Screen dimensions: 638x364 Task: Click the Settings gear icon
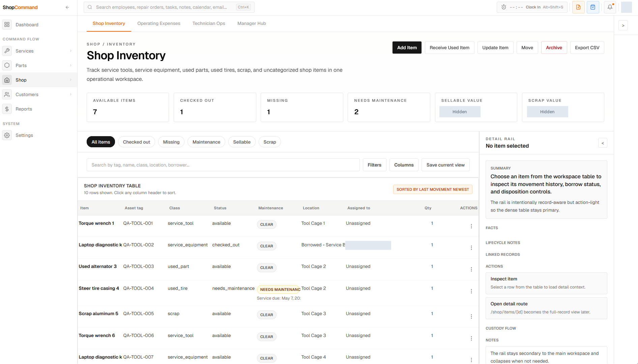point(7,135)
